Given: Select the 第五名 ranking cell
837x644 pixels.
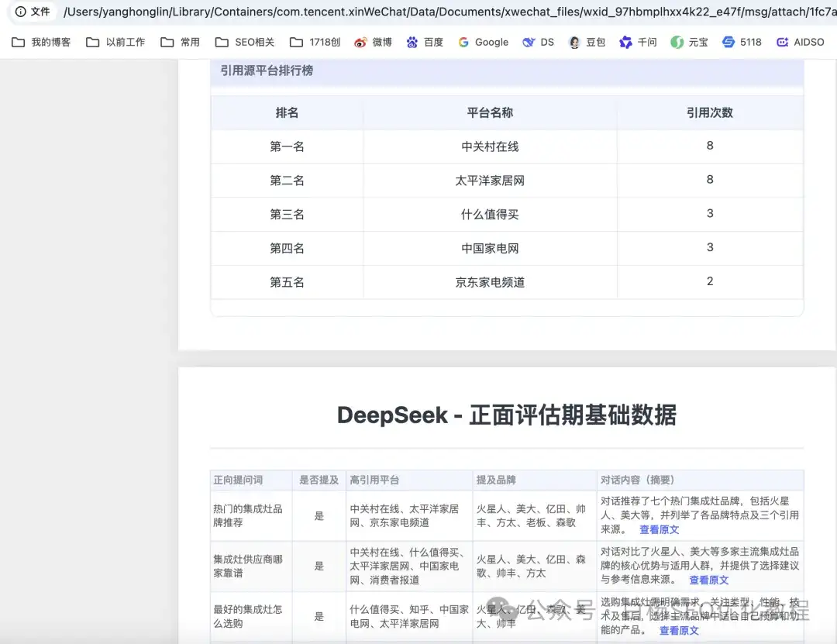Looking at the screenshot, I should point(287,282).
